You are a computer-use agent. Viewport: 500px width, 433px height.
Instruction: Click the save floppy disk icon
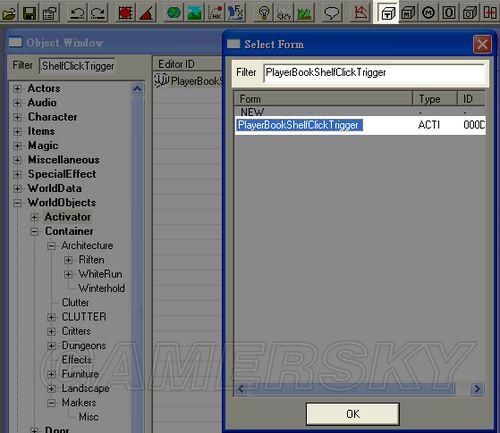click(x=29, y=13)
